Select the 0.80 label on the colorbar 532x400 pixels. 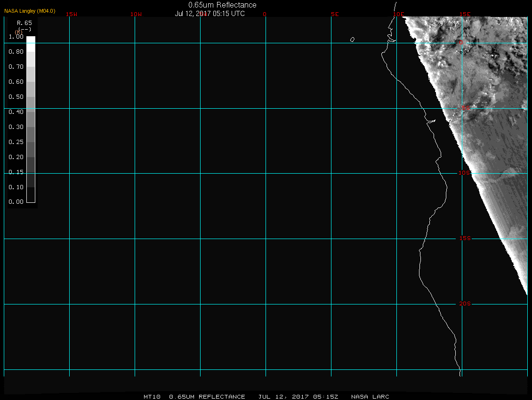coord(16,52)
